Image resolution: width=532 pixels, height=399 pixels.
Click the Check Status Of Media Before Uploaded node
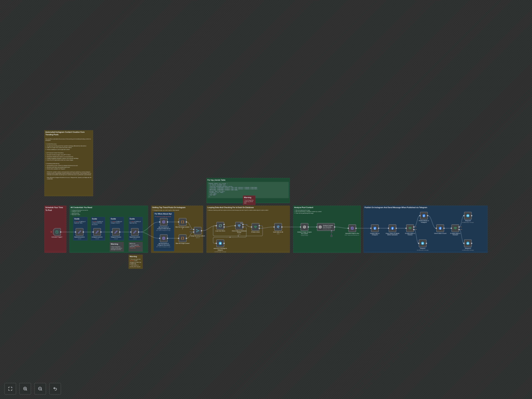(392, 228)
